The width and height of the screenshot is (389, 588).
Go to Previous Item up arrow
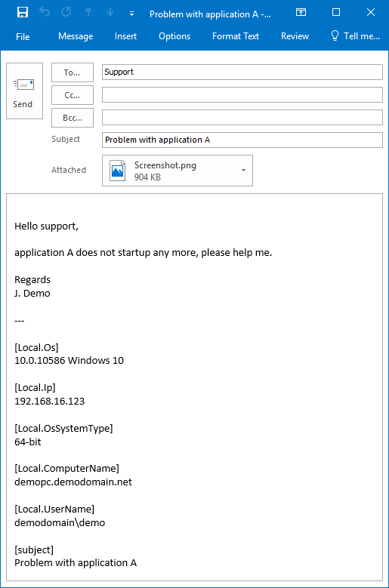(x=88, y=12)
